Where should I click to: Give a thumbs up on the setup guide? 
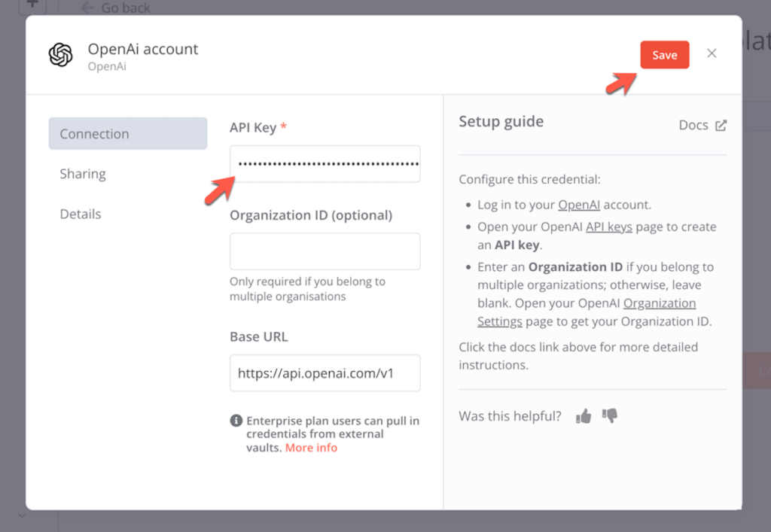click(x=584, y=415)
